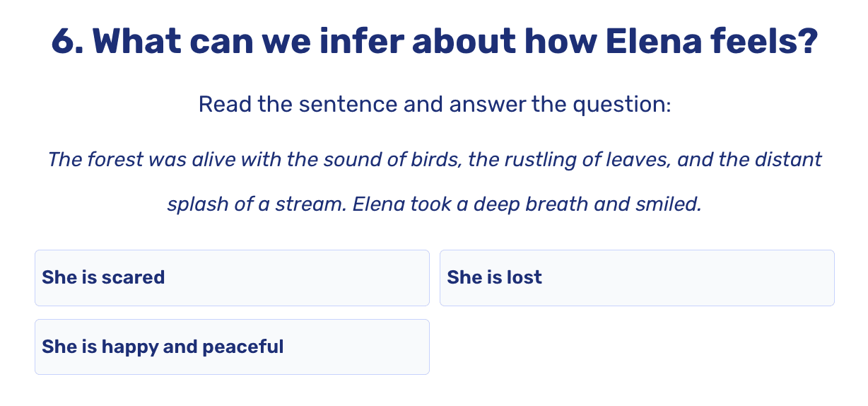Click the word "leaves," in the passage
The height and width of the screenshot is (406, 868).
(636, 159)
